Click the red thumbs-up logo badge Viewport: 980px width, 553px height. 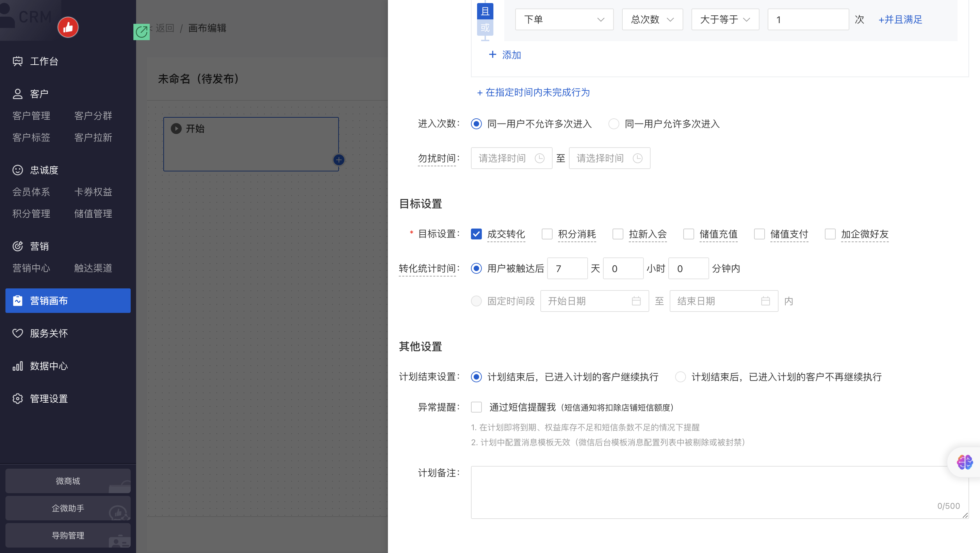coord(68,28)
